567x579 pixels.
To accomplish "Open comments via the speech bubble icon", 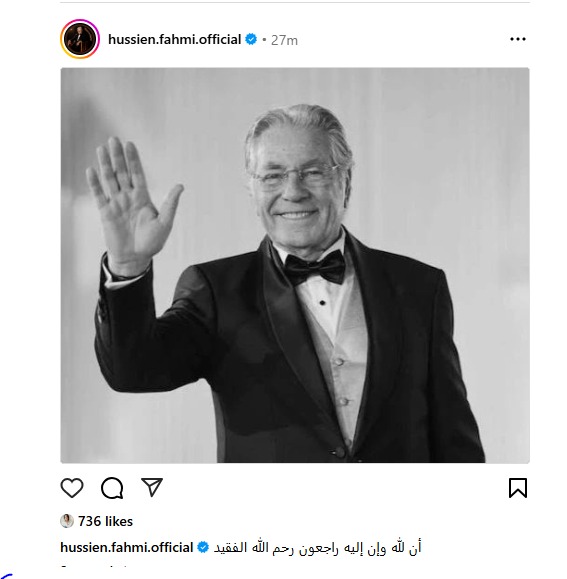I will (112, 488).
